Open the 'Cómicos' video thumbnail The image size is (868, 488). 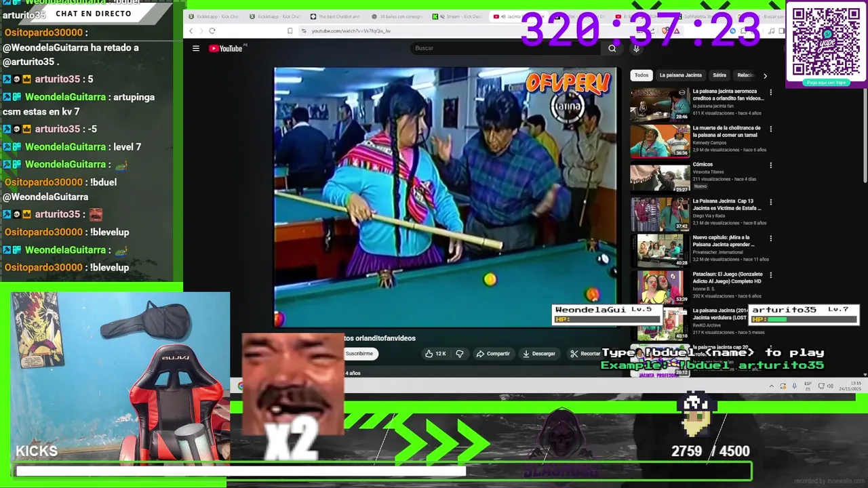pos(660,177)
